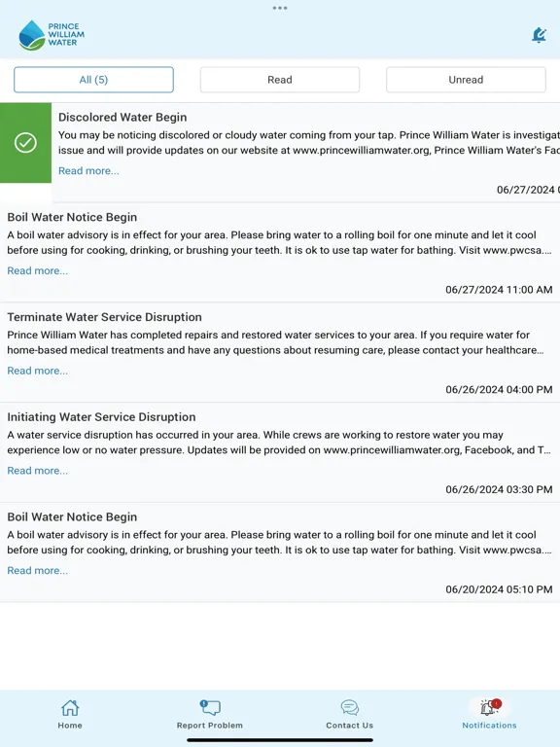Expand Read more under 06/20 Boil Water Notice
Image resolution: width=560 pixels, height=747 pixels.
[x=38, y=571]
